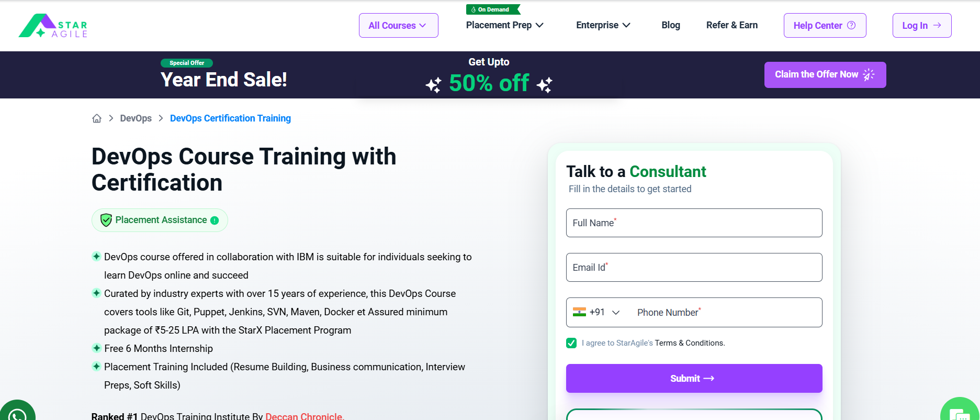Expand the Enterprise menu
This screenshot has width=980, height=420.
pos(603,25)
